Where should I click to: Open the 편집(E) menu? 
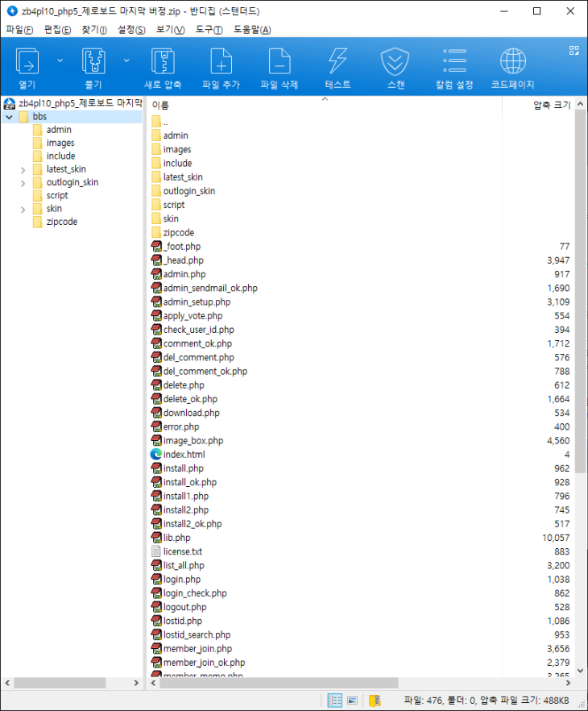(57, 30)
